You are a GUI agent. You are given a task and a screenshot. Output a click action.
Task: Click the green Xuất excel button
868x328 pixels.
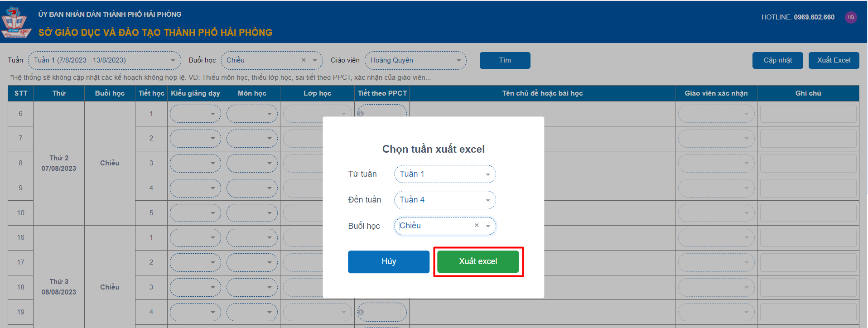point(478,262)
